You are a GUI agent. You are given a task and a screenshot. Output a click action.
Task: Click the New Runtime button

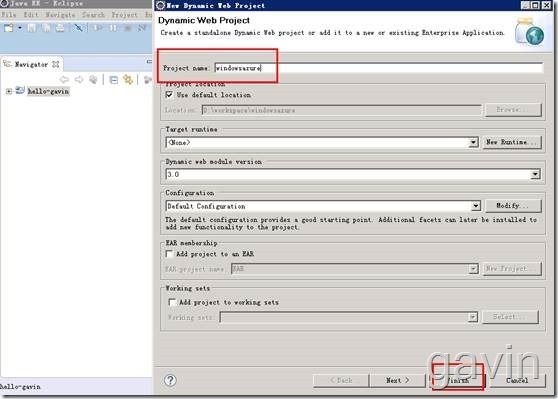click(512, 142)
